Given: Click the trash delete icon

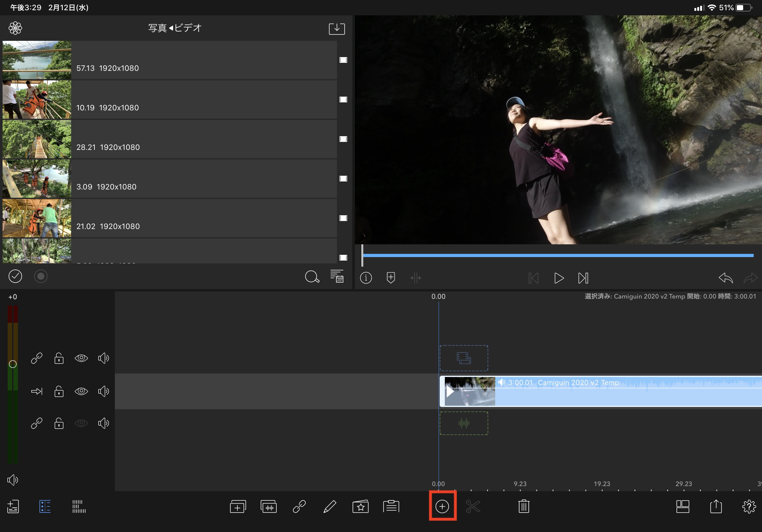Looking at the screenshot, I should (523, 506).
